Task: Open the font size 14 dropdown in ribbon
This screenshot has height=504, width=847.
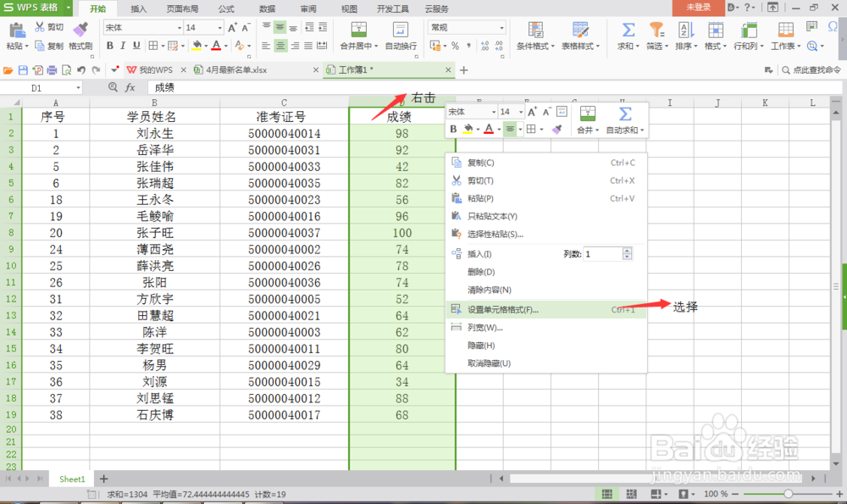Action: [220, 28]
